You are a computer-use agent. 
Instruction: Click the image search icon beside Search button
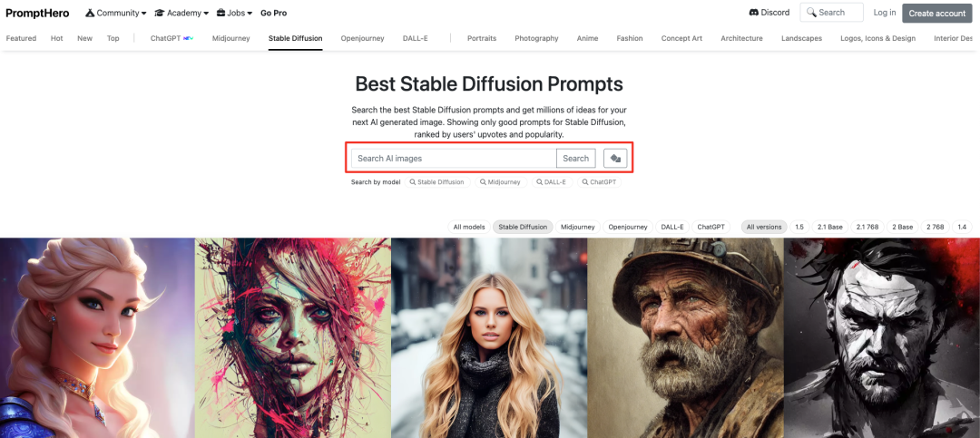pyautogui.click(x=615, y=159)
